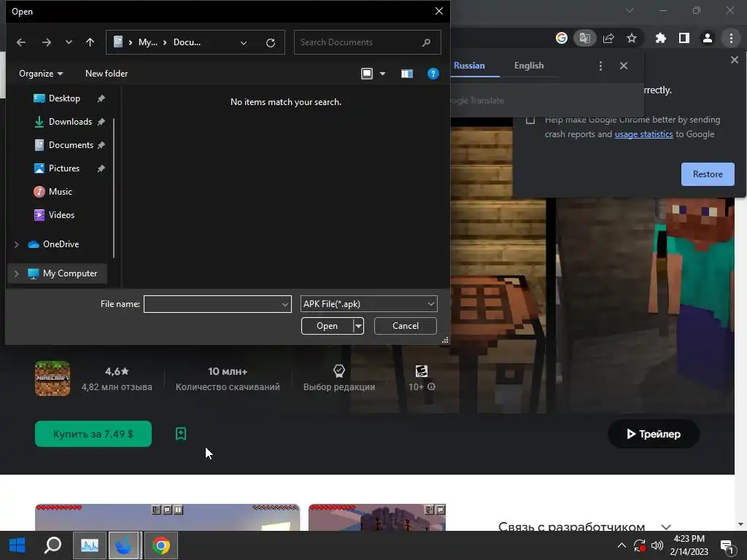747x560 pixels.
Task: Open the volume control in system tray
Action: tap(657, 545)
